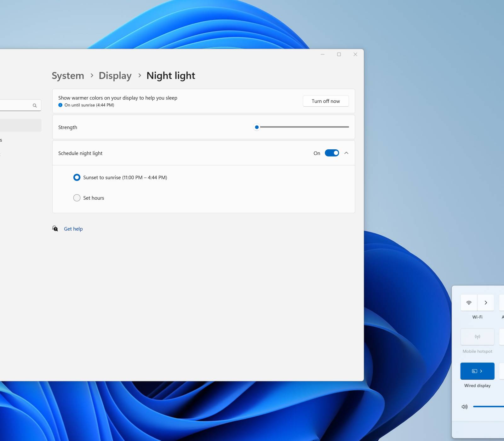
Task: Open the Wired display tile
Action: [477, 371]
